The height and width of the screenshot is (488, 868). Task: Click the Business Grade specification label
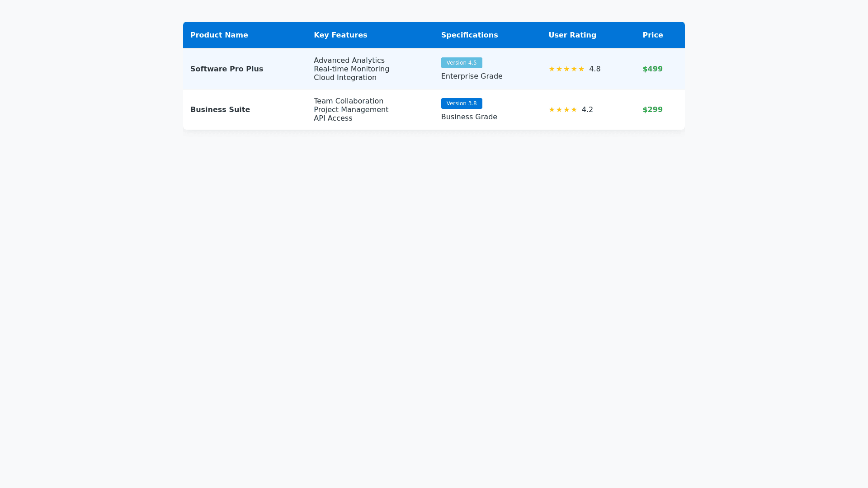coord(469,117)
